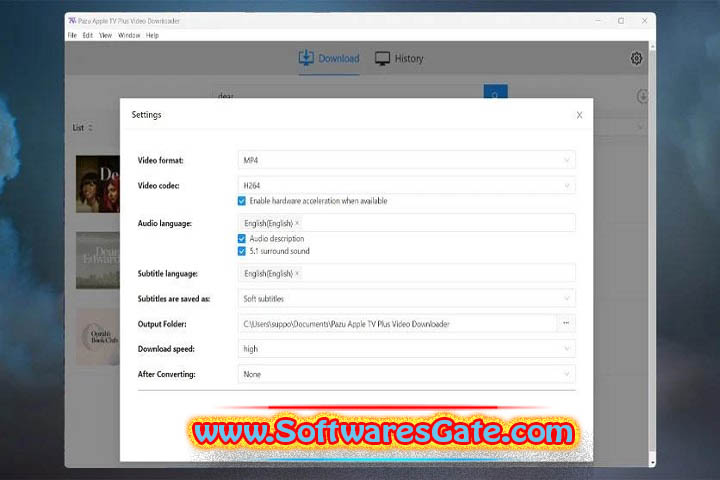Click the Download tab icon

pos(306,58)
